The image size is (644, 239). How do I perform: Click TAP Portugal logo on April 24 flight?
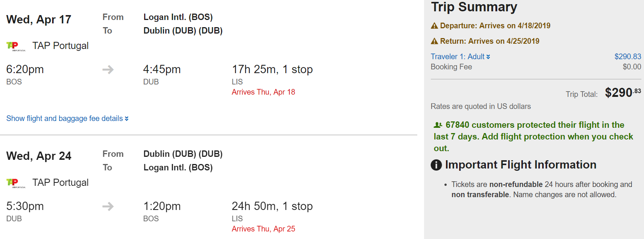tap(15, 183)
